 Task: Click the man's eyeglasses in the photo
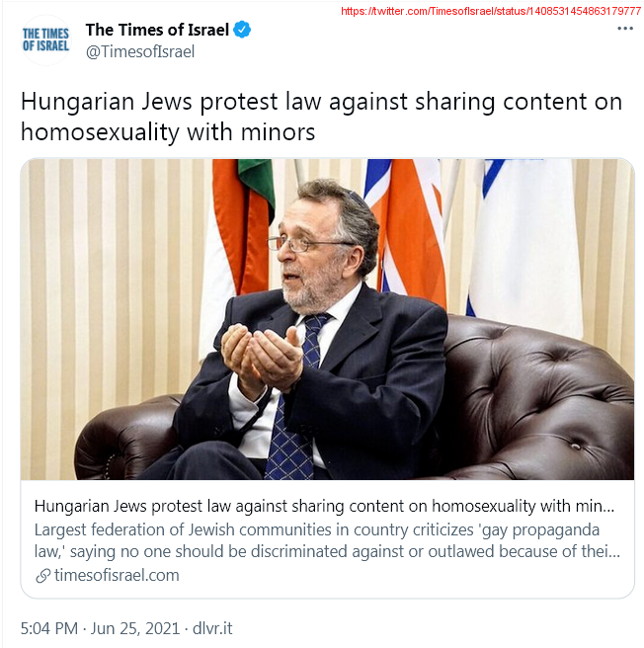306,243
